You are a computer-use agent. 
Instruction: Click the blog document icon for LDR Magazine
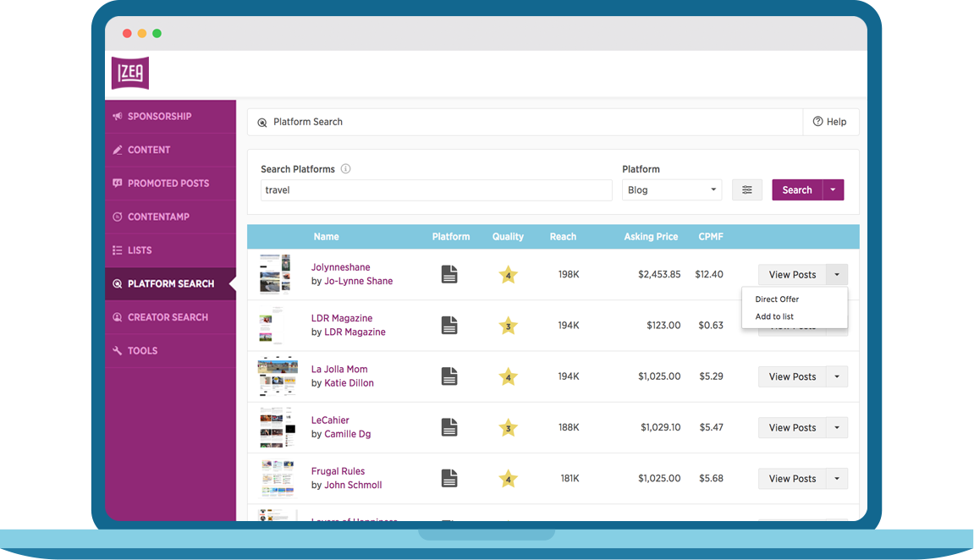pos(449,325)
